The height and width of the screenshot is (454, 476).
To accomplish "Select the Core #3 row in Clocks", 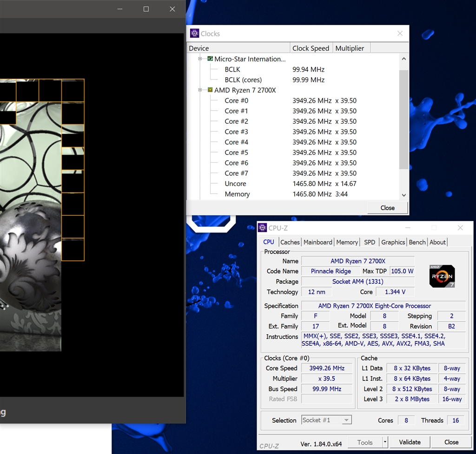I will (236, 132).
